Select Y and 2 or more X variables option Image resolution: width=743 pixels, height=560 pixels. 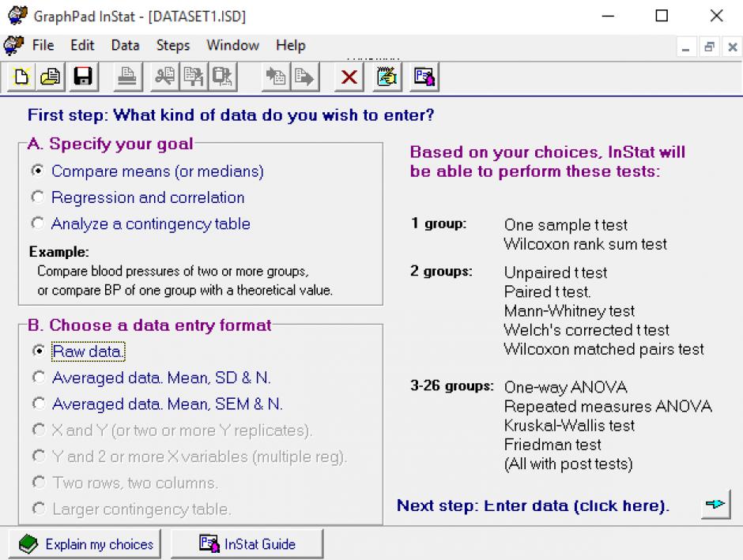(190, 457)
